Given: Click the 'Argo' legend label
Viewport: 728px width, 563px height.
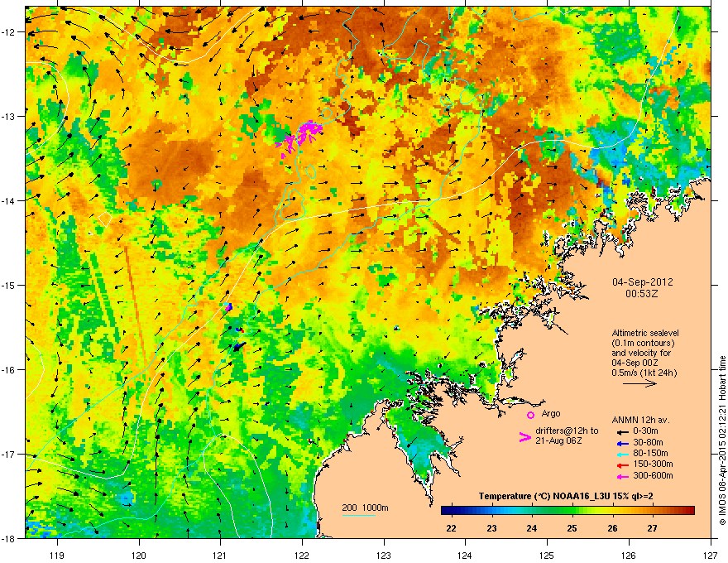Looking at the screenshot, I should 551,413.
